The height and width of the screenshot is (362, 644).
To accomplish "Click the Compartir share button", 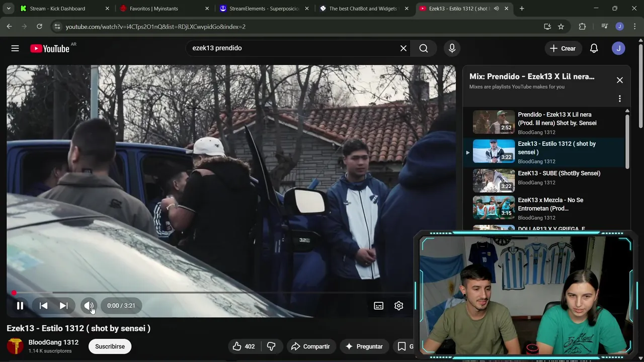I will coord(310,346).
